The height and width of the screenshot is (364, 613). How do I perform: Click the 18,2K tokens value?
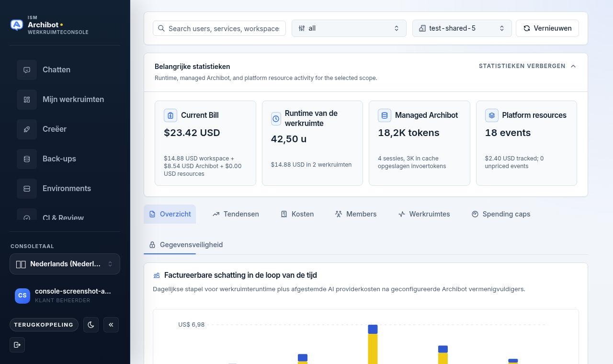tap(409, 133)
